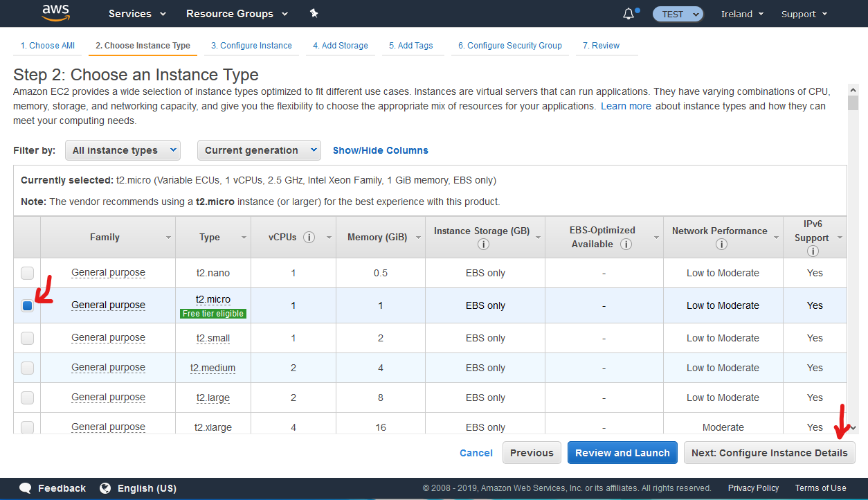Screen dimensions: 868x500
Task: Click Review and Launch
Action: [x=622, y=453]
